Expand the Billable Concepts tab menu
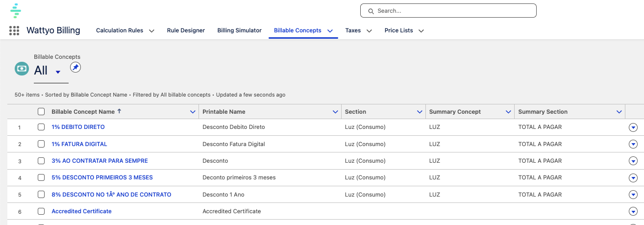This screenshot has height=225, width=644. point(330,31)
